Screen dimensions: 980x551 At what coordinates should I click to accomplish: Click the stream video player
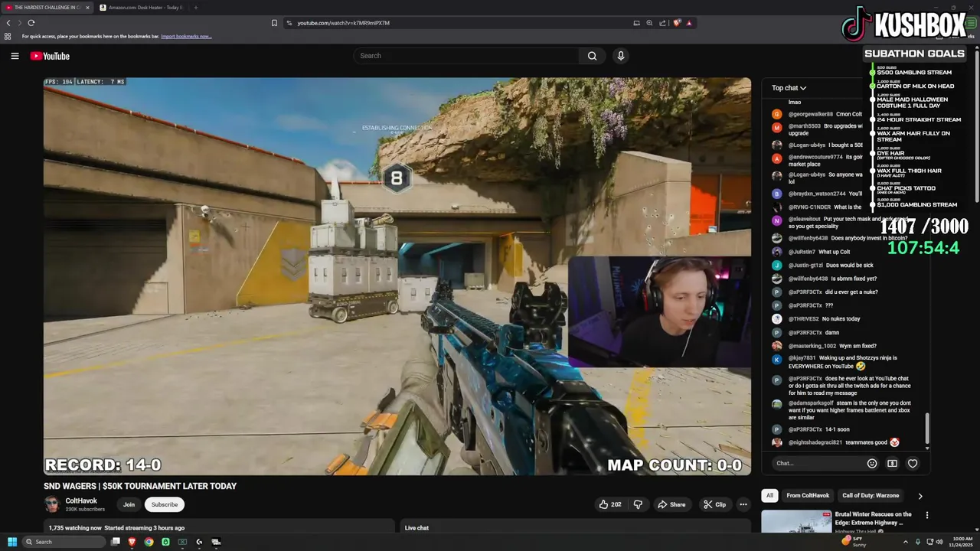tap(397, 276)
